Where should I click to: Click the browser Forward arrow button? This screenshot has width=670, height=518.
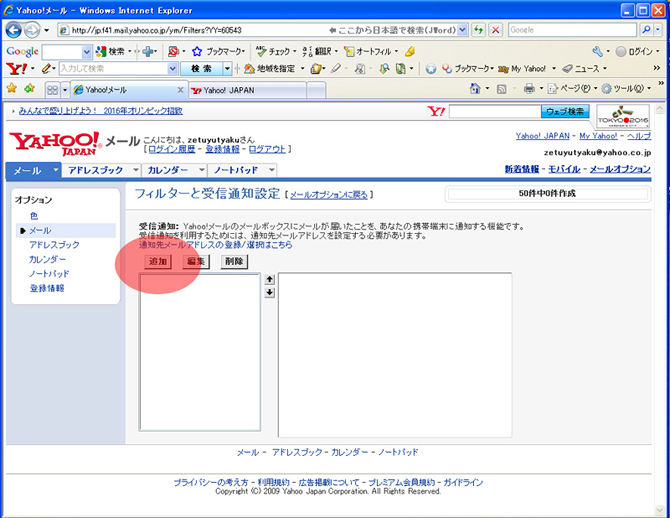[x=31, y=30]
